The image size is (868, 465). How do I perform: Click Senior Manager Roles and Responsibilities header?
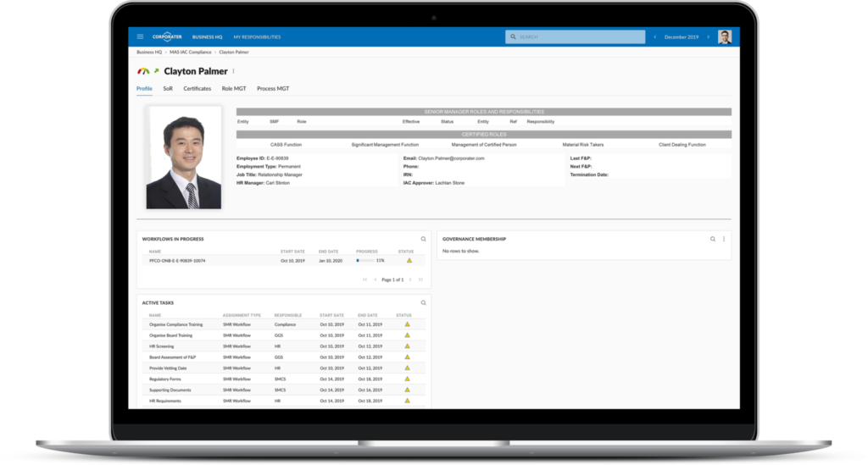coord(484,112)
